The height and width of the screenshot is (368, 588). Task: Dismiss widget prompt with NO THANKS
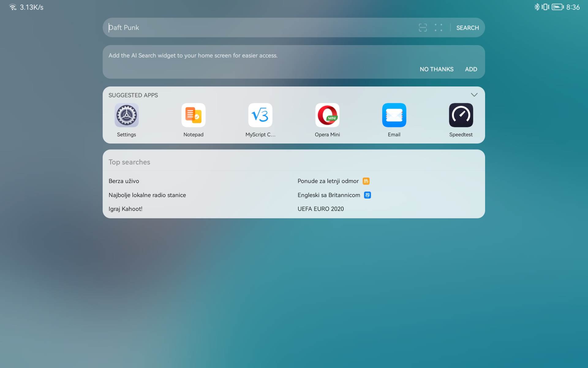[436, 69]
